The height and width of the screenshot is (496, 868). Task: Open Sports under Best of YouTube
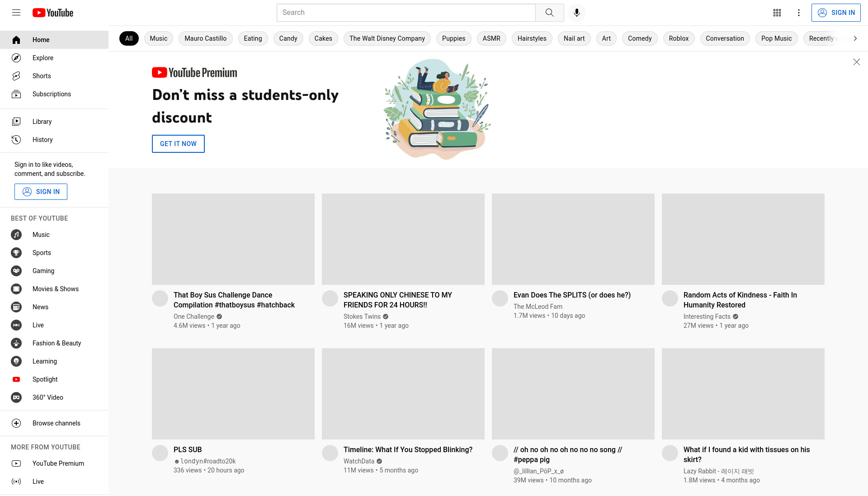click(54, 253)
